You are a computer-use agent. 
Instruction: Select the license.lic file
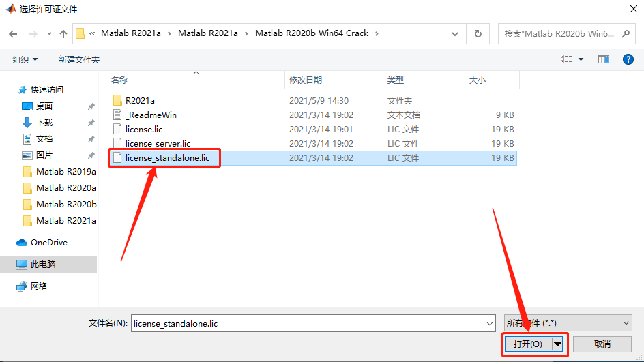point(144,130)
